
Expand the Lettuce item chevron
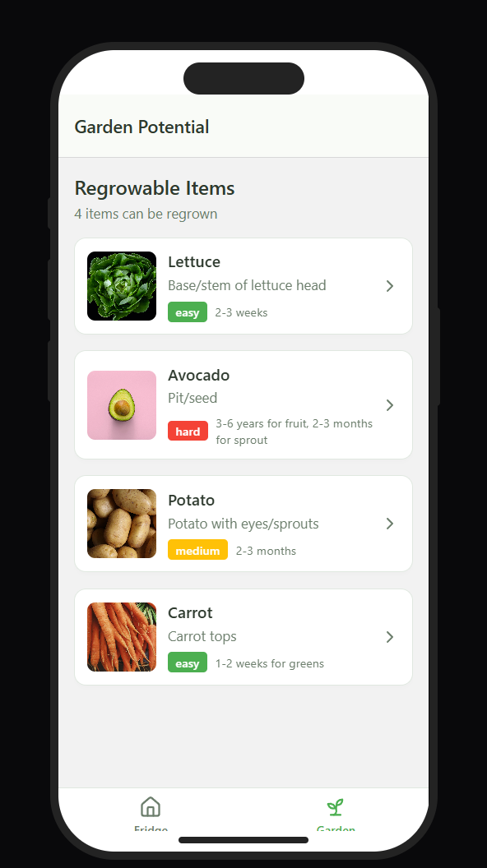[x=389, y=286]
